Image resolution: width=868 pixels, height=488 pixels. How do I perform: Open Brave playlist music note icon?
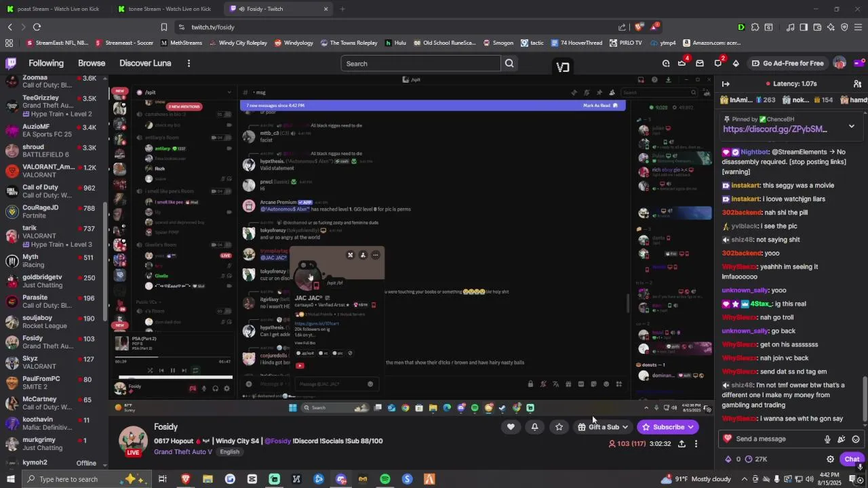pos(790,27)
